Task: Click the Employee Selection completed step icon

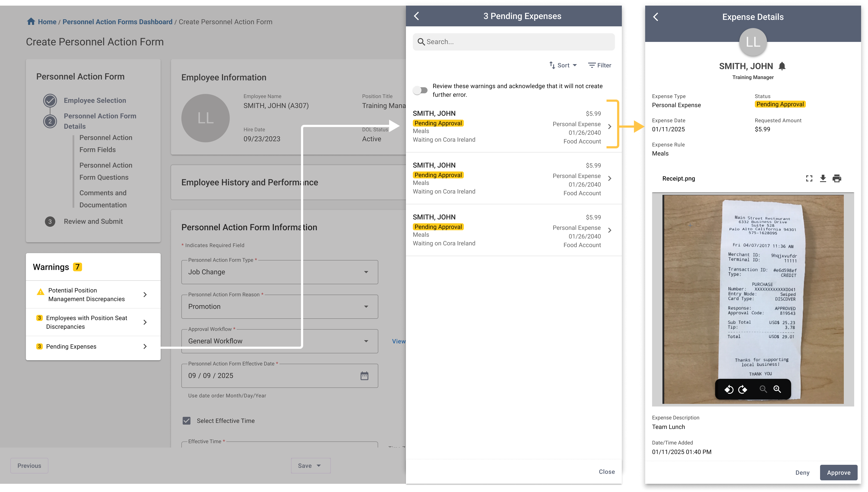Action: tap(50, 100)
